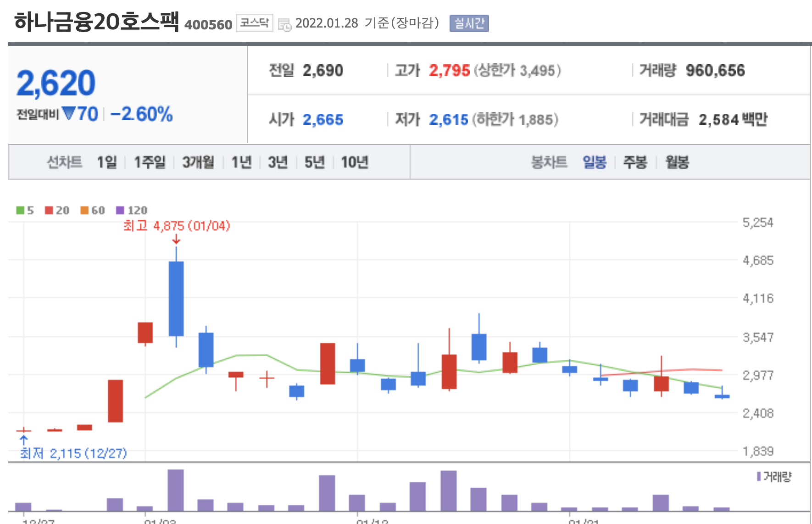The image size is (812, 524).
Task: Click the calendar clock icon beside the date
Action: click(x=284, y=25)
